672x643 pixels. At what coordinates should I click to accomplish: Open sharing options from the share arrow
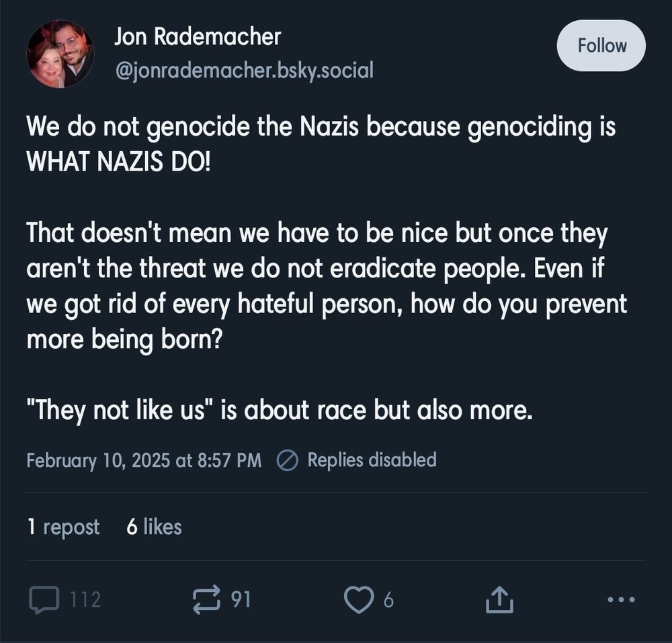point(499,599)
